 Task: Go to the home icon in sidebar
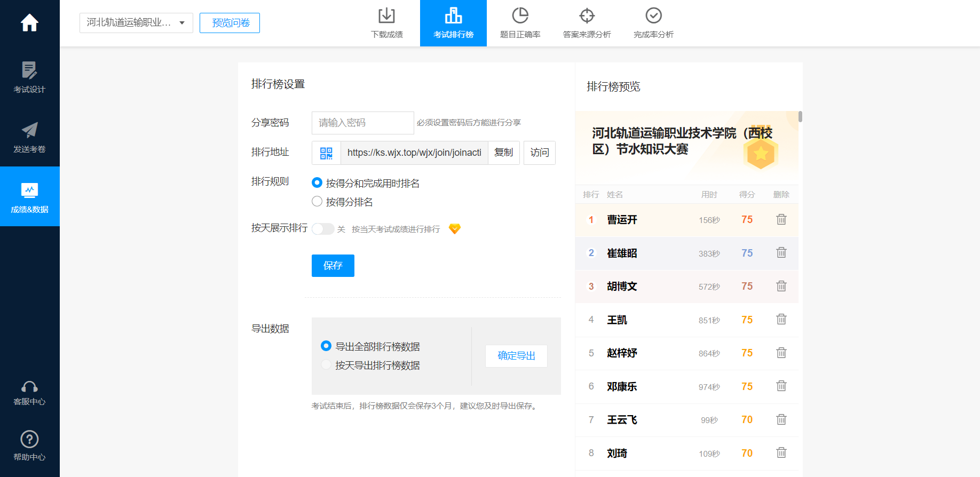pos(29,22)
